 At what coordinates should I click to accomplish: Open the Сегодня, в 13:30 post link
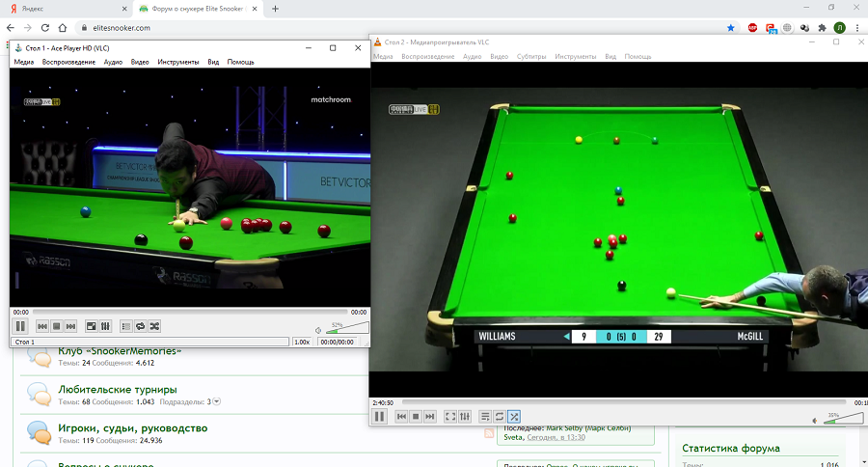(x=556, y=438)
